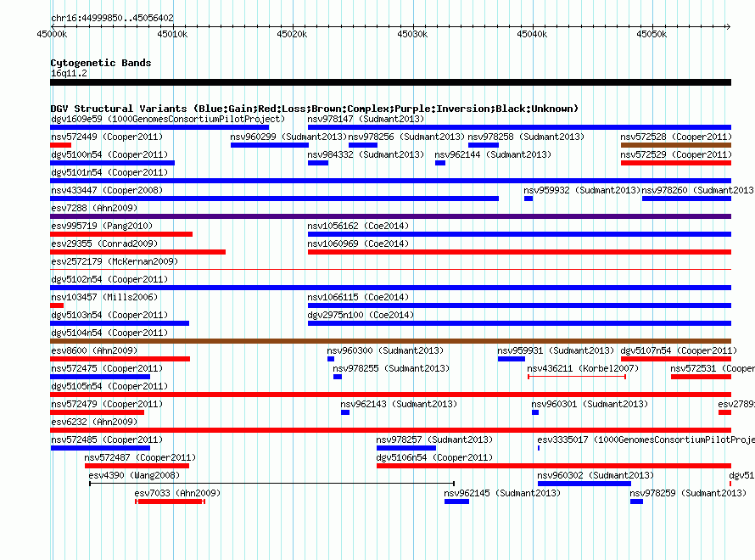Open nsv572487 (Cooper2011) label
This screenshot has width=755, height=560.
[x=140, y=457]
